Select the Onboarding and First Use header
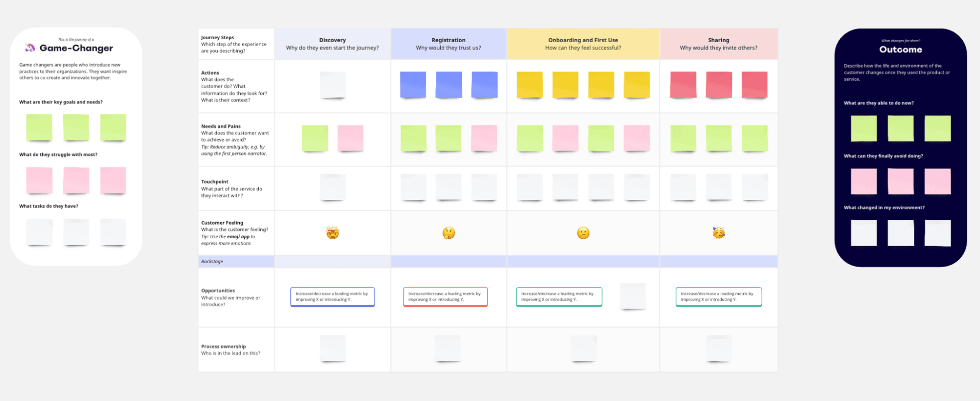 (583, 44)
